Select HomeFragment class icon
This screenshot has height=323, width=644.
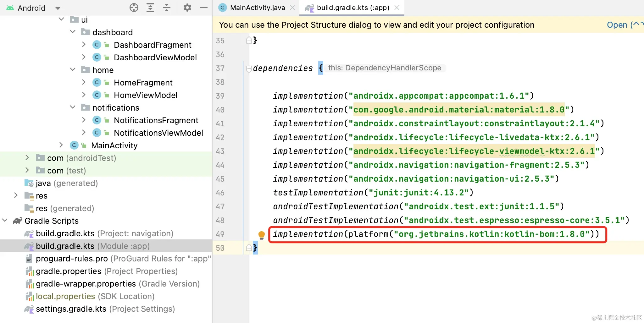(97, 82)
